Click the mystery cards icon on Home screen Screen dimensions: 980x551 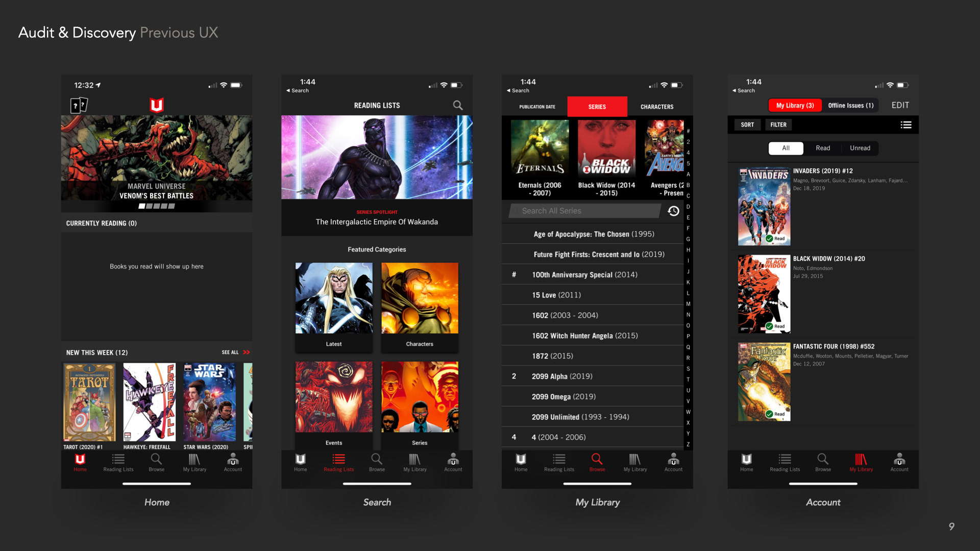pos(79,105)
